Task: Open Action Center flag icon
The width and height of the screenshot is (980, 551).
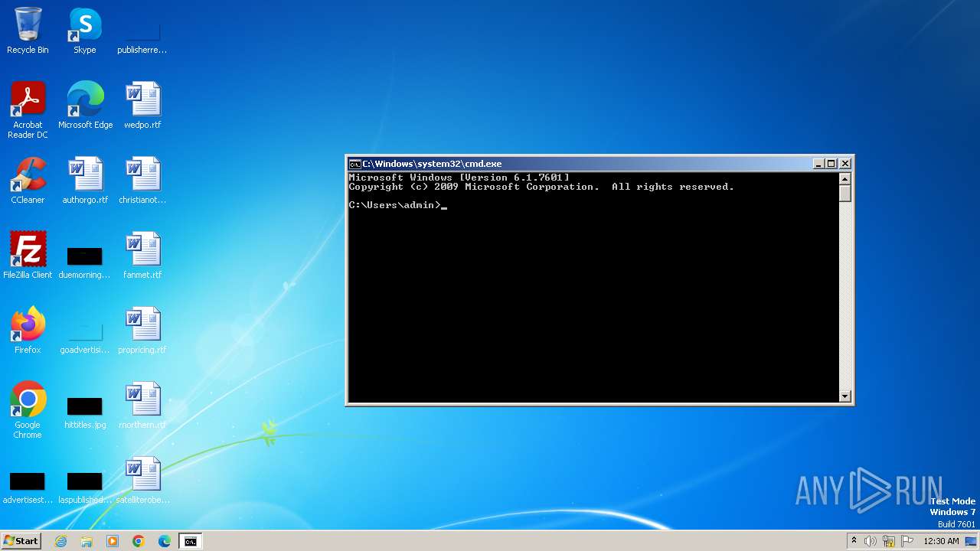Action: (x=907, y=541)
